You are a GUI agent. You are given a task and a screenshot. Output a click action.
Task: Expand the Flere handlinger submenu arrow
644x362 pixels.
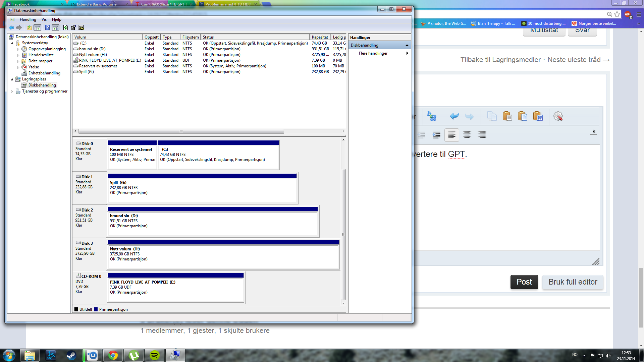[x=407, y=53]
